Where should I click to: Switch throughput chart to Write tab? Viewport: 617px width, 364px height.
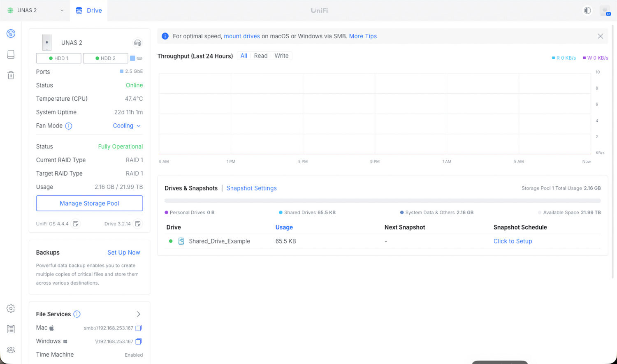coord(281,56)
